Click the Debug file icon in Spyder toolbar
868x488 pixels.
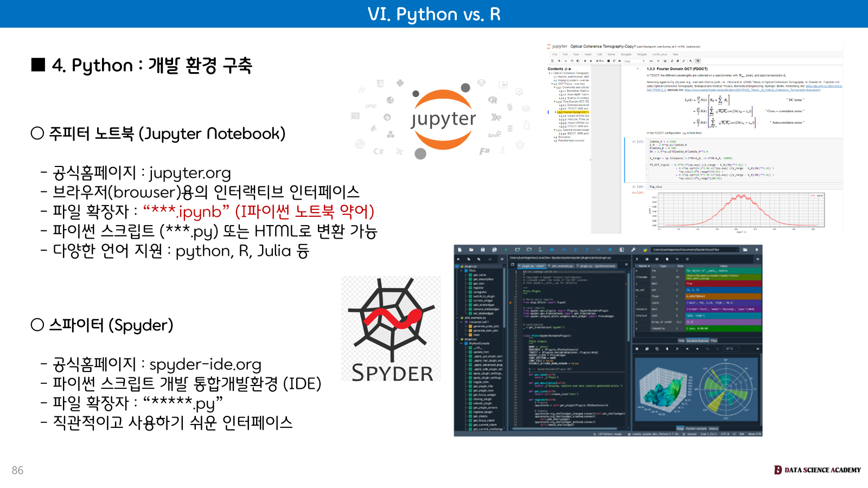point(552,249)
